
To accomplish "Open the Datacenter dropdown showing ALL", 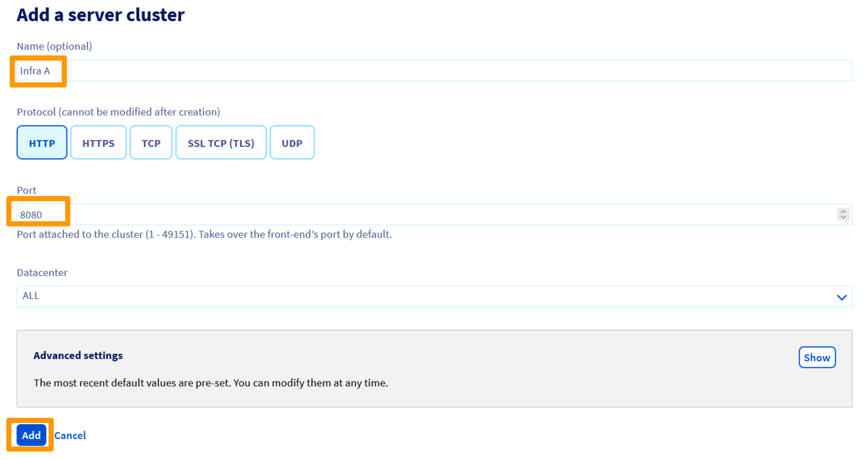I will click(434, 296).
